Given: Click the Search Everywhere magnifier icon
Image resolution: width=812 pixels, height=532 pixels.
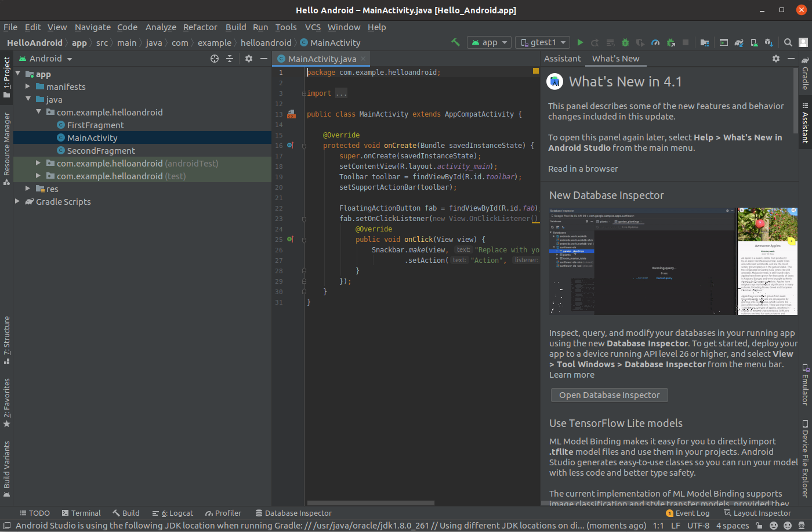Looking at the screenshot, I should click(x=788, y=42).
